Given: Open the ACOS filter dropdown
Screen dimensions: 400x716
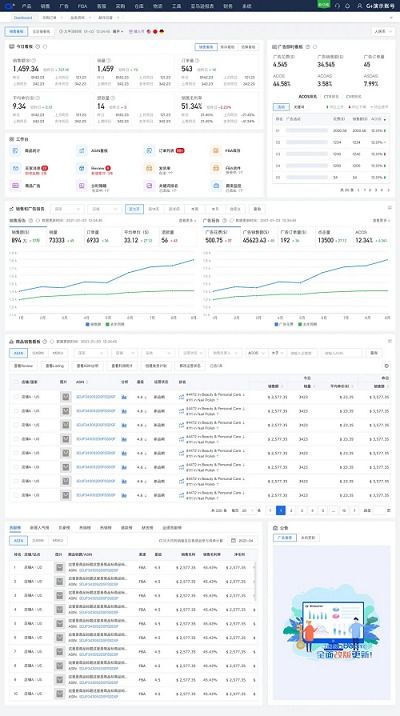Looking at the screenshot, I should 255,353.
